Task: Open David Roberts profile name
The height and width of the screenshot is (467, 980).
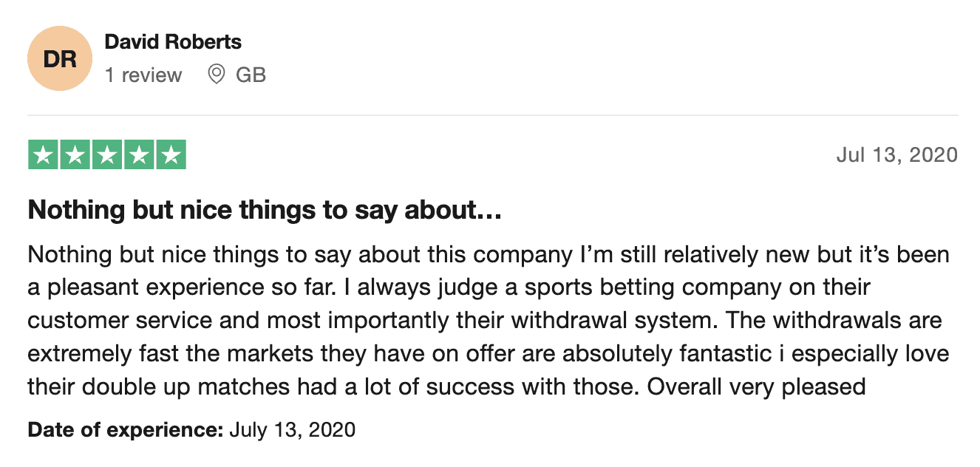Action: click(x=173, y=42)
